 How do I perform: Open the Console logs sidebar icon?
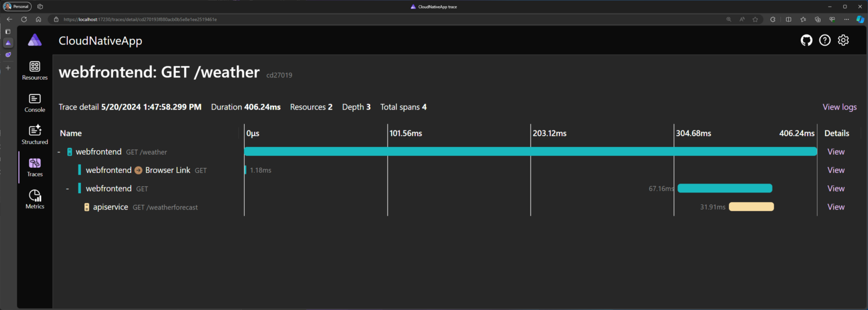click(35, 103)
